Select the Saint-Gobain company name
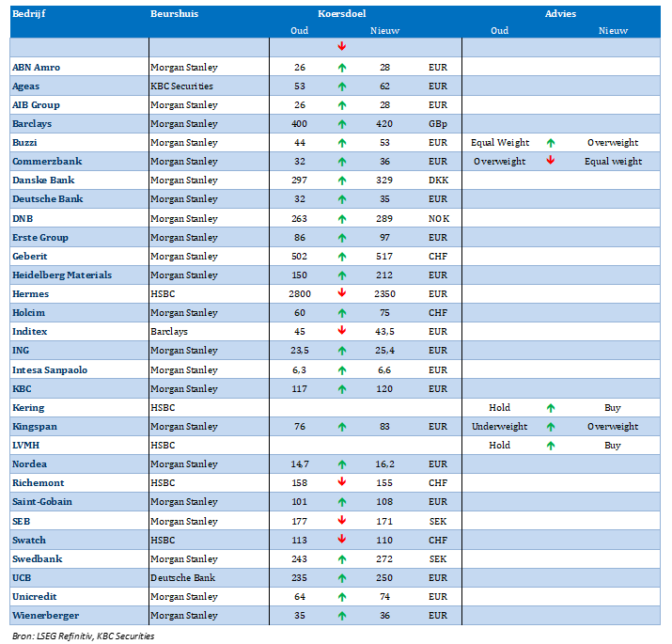The height and width of the screenshot is (644, 672). tap(42, 502)
